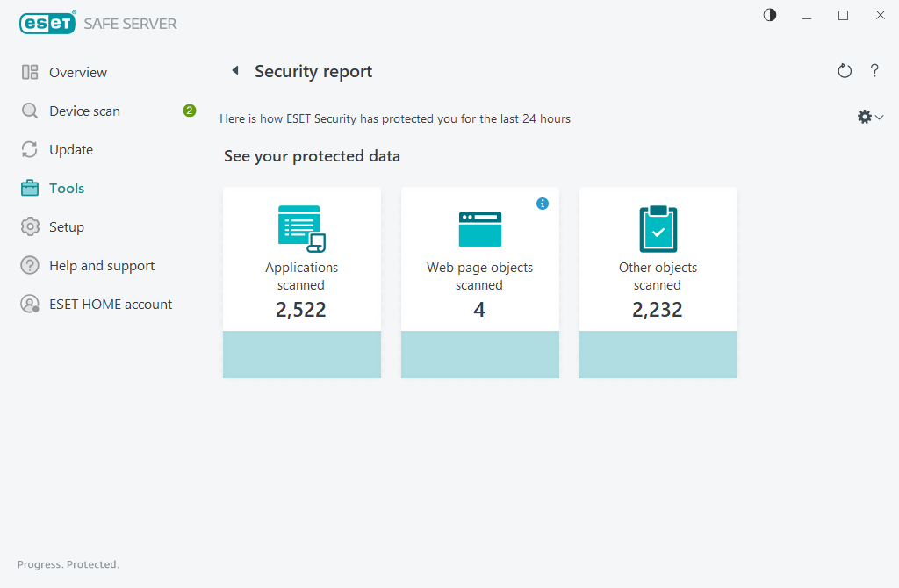
Task: Click the info icon on Web page card
Action: [543, 204]
